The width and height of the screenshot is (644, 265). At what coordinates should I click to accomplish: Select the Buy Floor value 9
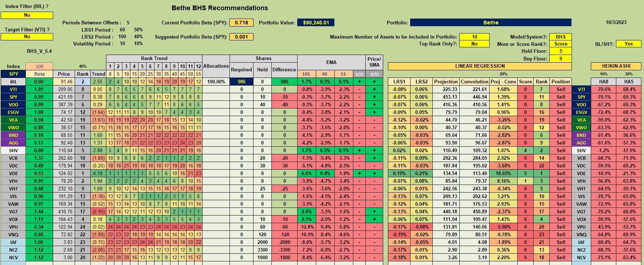pyautogui.click(x=561, y=59)
